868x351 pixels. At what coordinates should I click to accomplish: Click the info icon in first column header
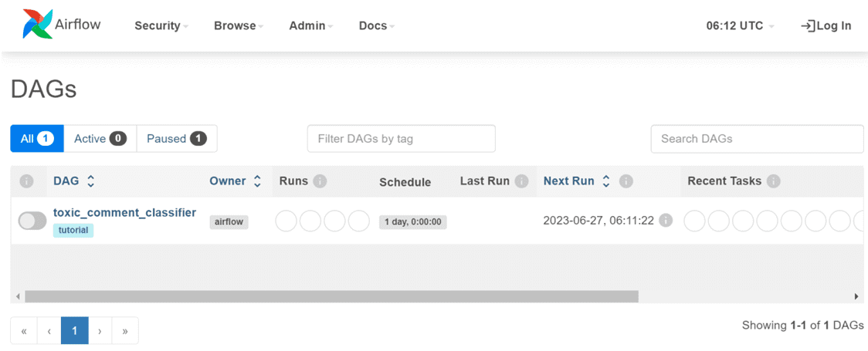[26, 181]
